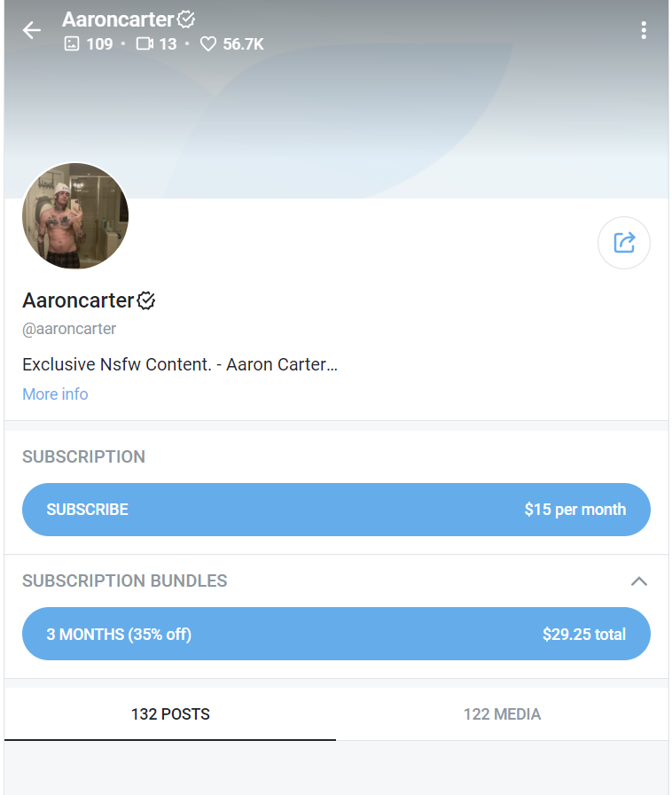Viewport: 672px width, 795px height.
Task: Click verified badge beside header title
Action: pyautogui.click(x=186, y=19)
